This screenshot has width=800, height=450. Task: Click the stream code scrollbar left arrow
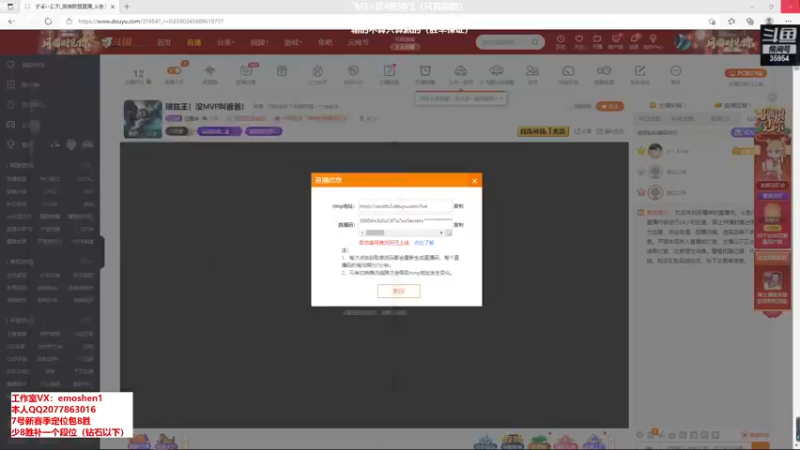[362, 233]
